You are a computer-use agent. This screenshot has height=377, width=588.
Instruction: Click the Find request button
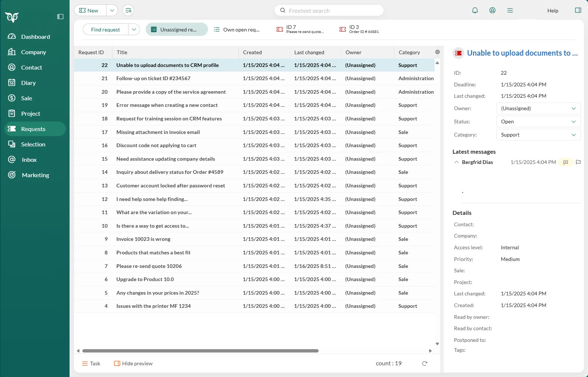(105, 30)
